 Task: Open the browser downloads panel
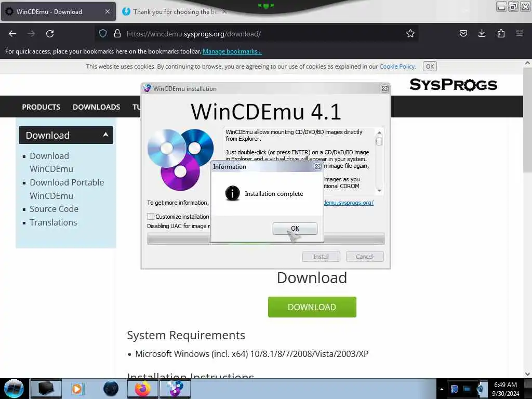pos(482,34)
